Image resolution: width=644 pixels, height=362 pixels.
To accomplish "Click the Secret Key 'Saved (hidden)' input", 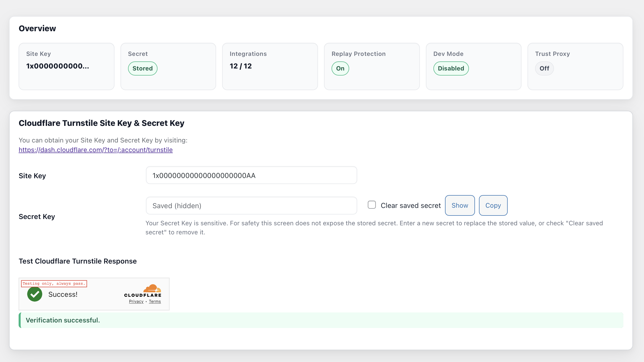I will pos(251,205).
